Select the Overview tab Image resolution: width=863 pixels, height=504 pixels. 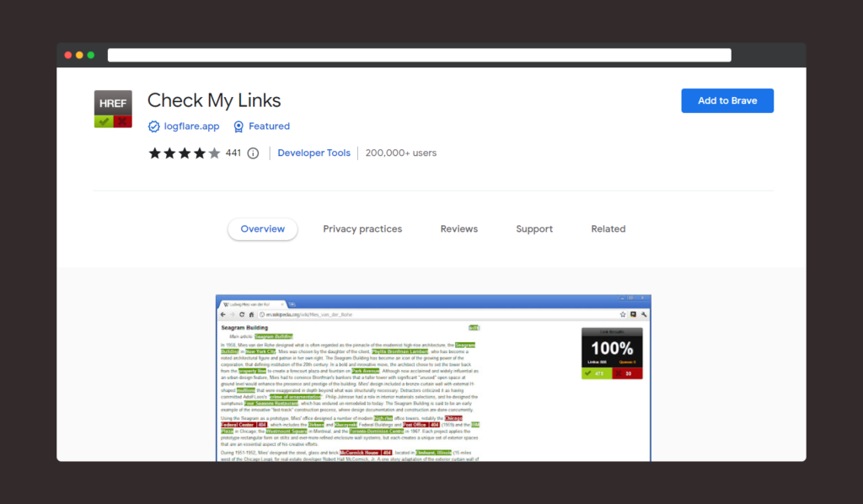point(263,229)
